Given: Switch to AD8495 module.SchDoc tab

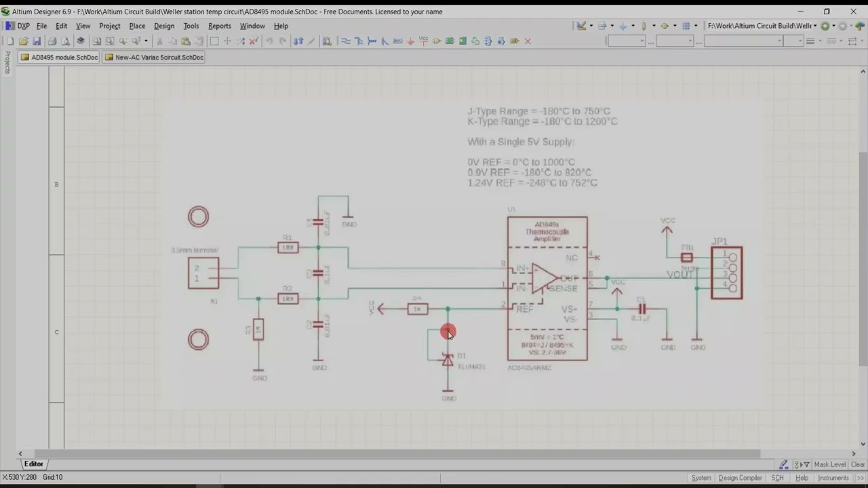Looking at the screenshot, I should tap(59, 57).
